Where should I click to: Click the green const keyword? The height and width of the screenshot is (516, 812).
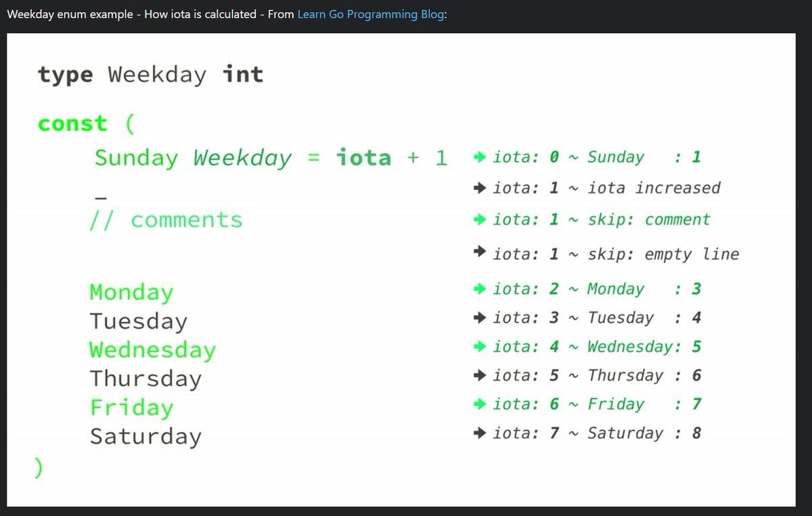pos(72,124)
